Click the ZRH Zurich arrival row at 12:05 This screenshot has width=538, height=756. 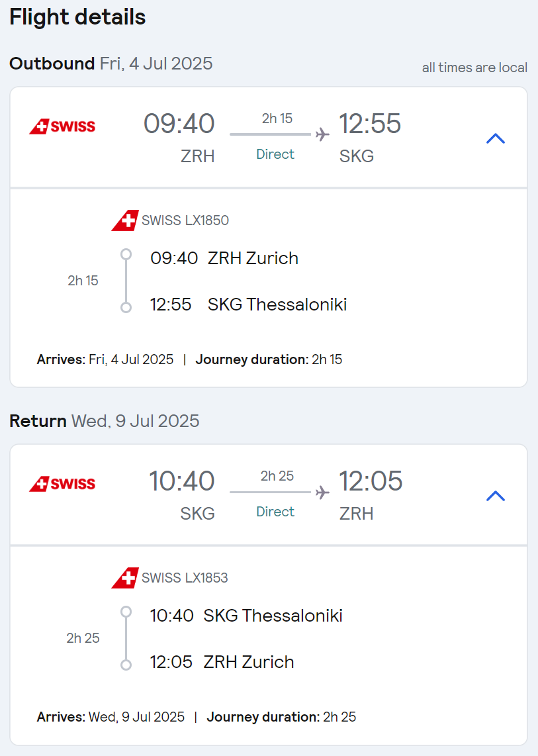point(222,662)
